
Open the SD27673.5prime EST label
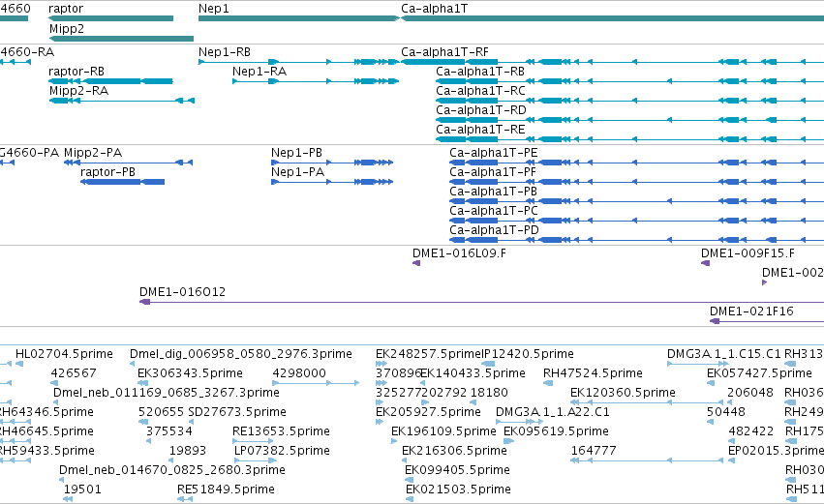[237, 412]
